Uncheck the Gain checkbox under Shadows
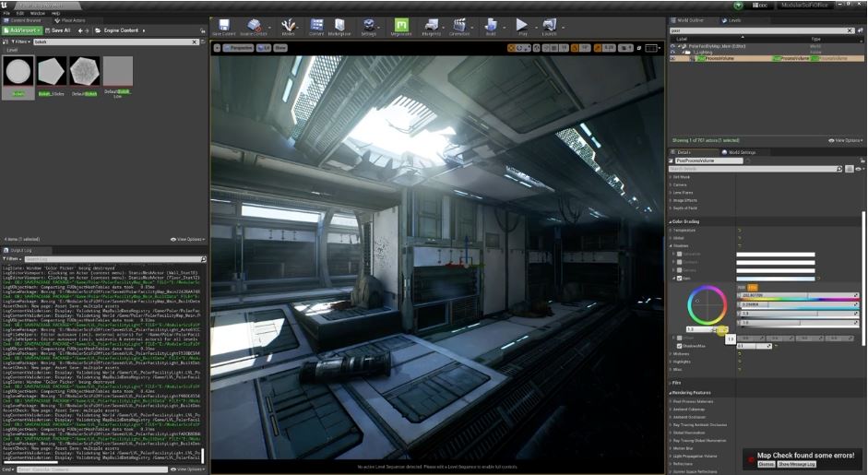The width and height of the screenshot is (868, 475). coord(679,278)
